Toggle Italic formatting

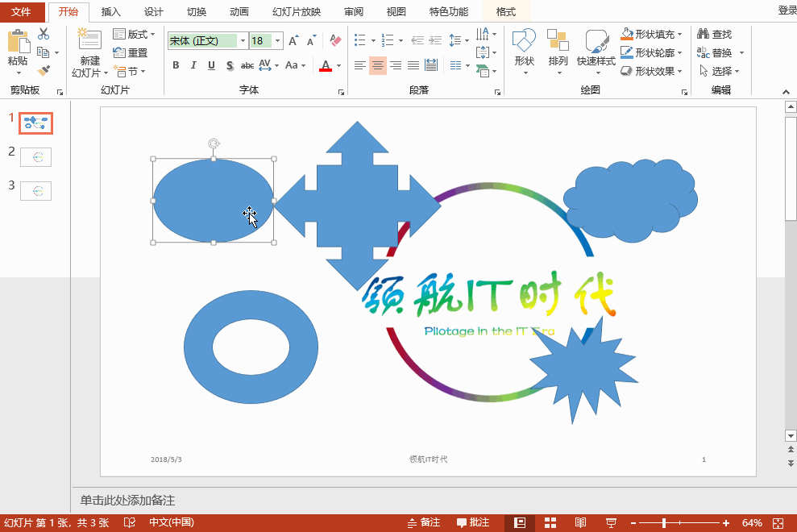pos(193,65)
